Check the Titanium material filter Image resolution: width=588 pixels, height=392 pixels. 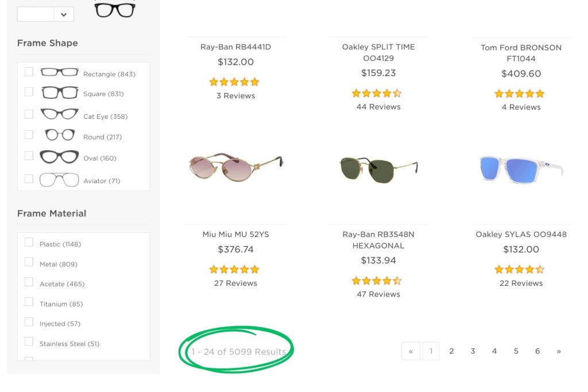click(x=29, y=301)
